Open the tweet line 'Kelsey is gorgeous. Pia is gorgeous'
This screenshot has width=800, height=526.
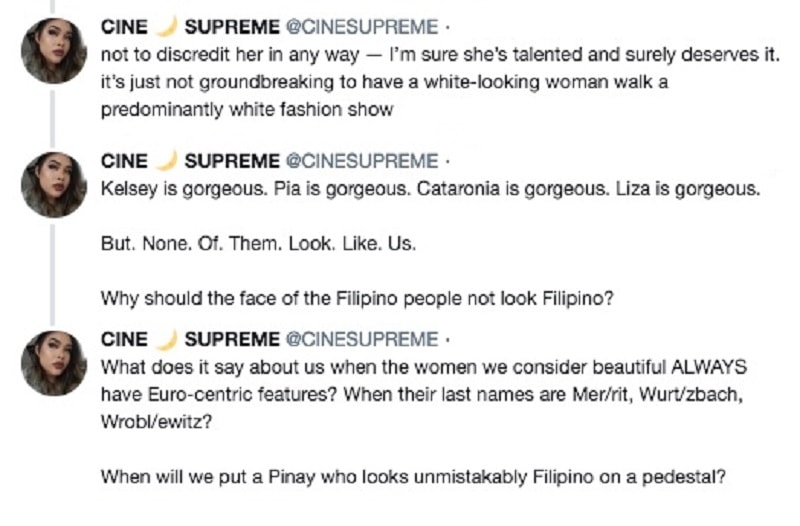[431, 189]
